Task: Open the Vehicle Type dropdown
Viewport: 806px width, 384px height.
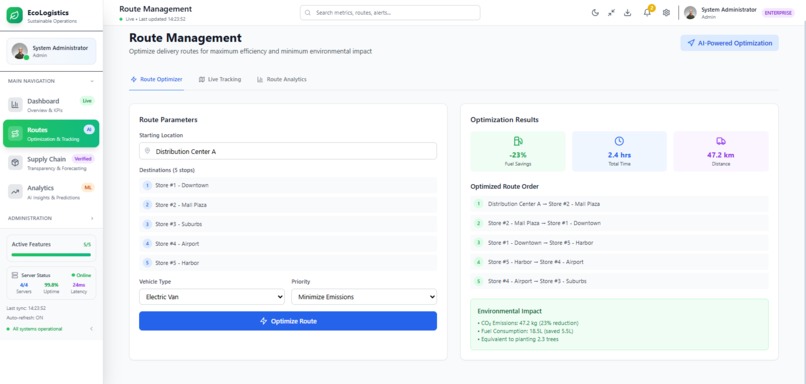Action: coord(212,297)
